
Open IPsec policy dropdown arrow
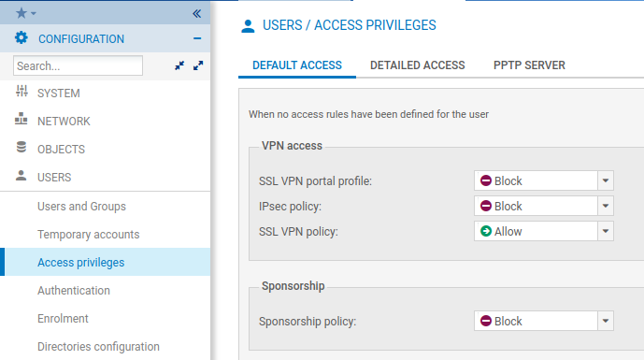(x=606, y=206)
